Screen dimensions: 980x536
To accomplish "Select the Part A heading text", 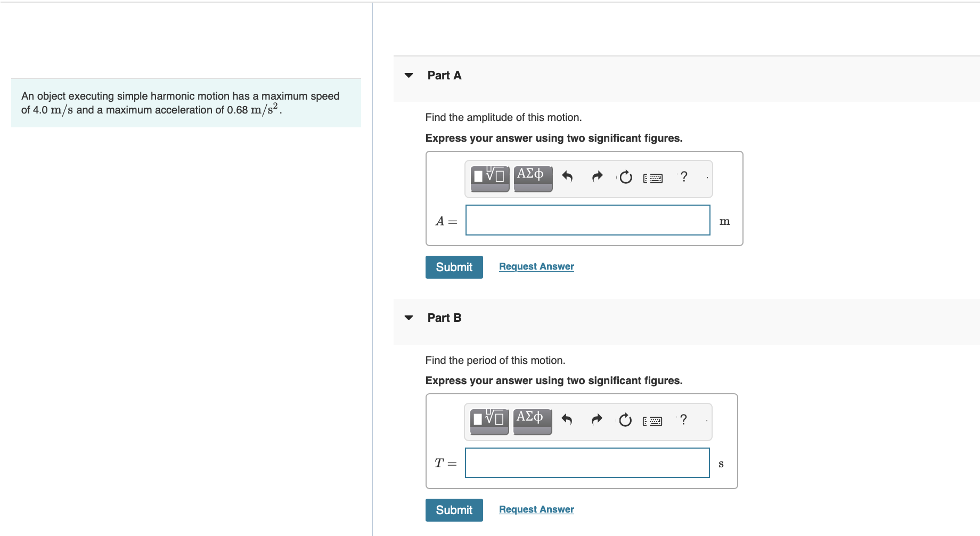I will pyautogui.click(x=445, y=76).
